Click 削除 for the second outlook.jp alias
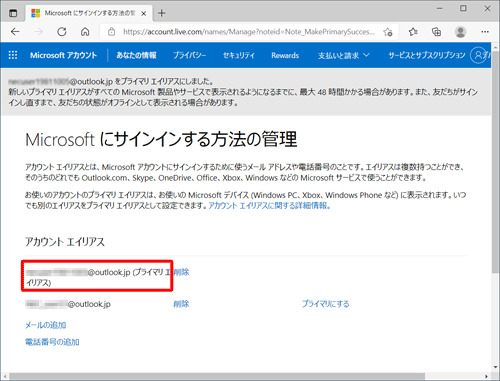Screen dimensions: 500x381 click(181, 304)
